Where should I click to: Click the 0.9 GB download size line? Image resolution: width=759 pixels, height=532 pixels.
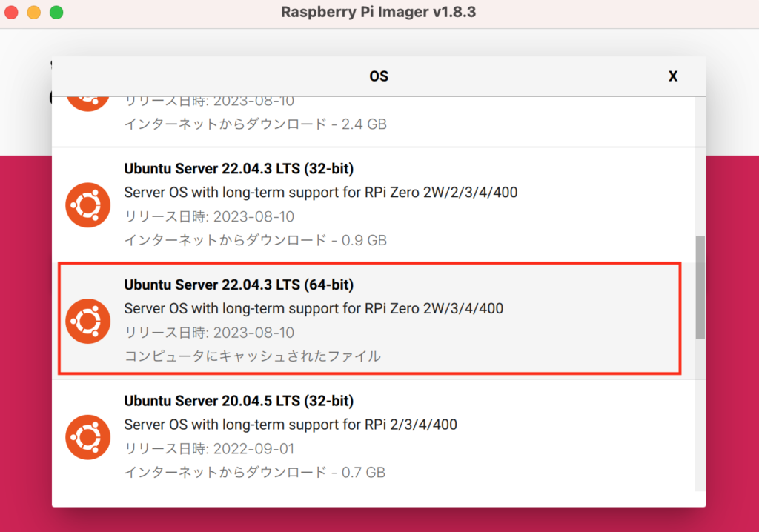point(256,240)
